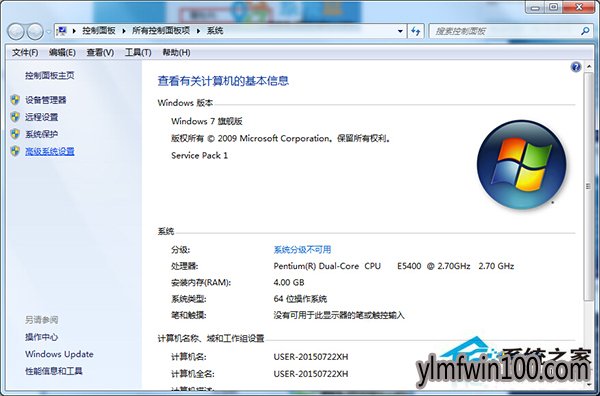600x396 pixels.
Task: Click the Service Pack 1 text
Action: [x=199, y=155]
